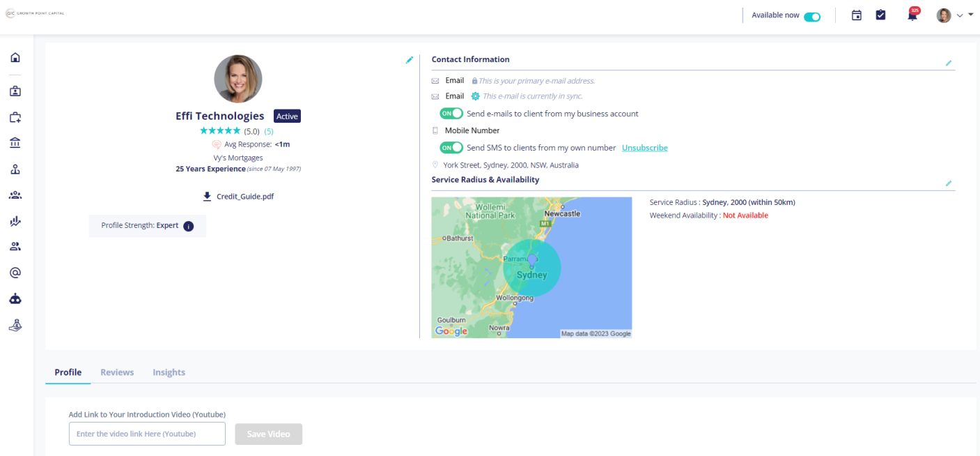The image size is (980, 456).
Task: Click the download icon beside Credit_Guide.pdf
Action: point(207,197)
